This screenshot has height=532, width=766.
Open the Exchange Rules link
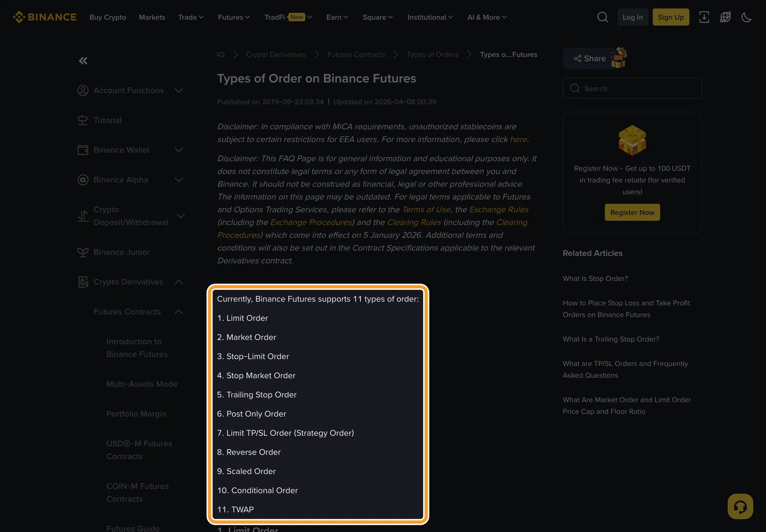click(x=499, y=210)
